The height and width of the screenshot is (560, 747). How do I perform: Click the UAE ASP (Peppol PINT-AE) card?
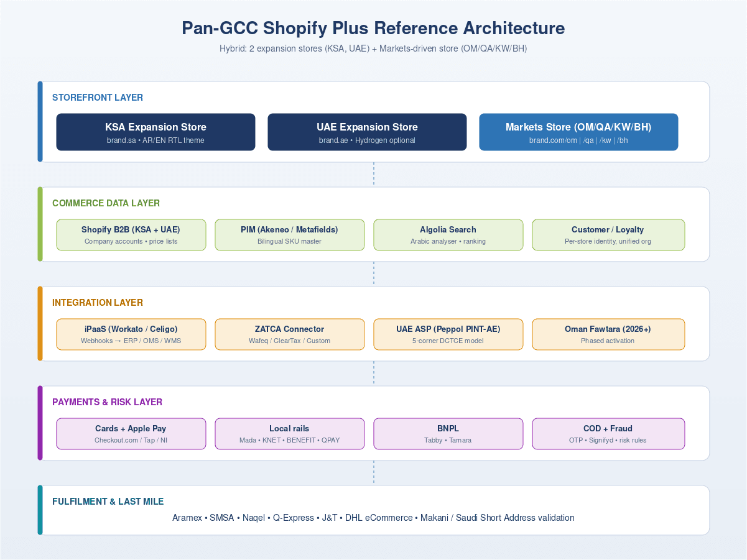point(448,334)
